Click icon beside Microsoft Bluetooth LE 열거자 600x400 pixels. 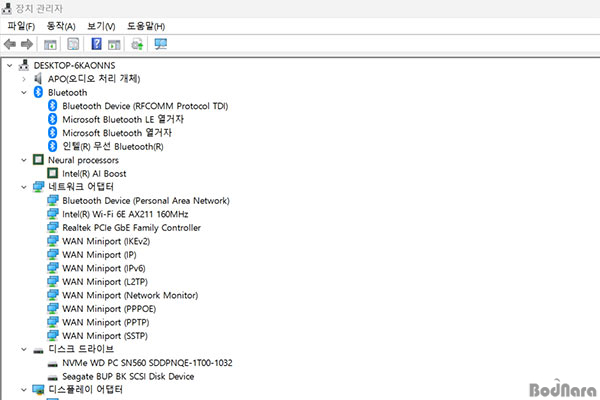[x=52, y=119]
